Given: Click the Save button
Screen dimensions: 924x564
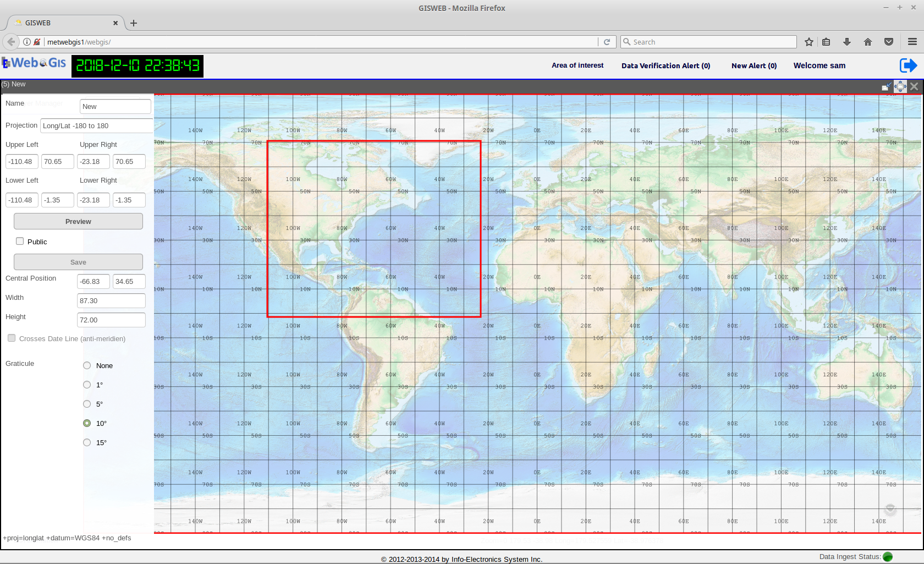Looking at the screenshot, I should click(x=78, y=262).
